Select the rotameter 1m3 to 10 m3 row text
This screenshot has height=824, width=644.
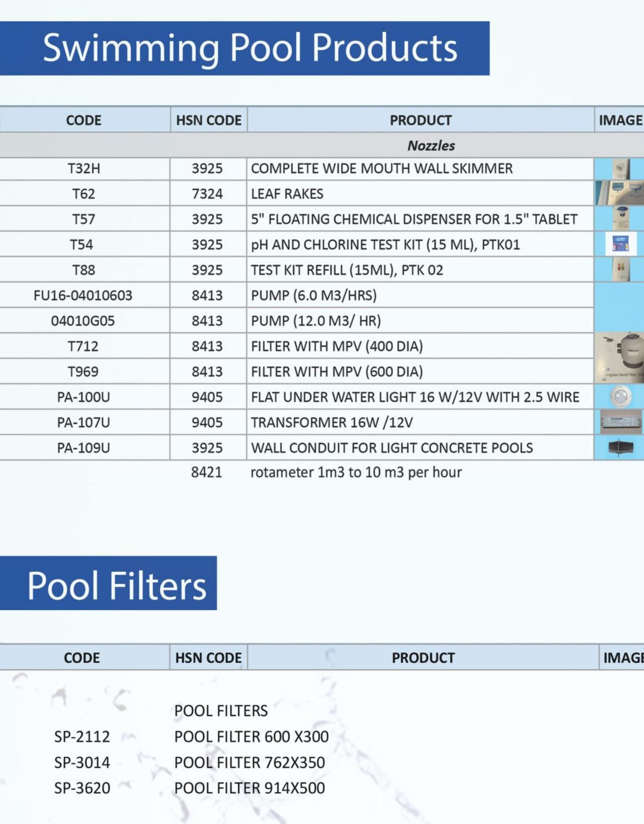[x=356, y=472]
